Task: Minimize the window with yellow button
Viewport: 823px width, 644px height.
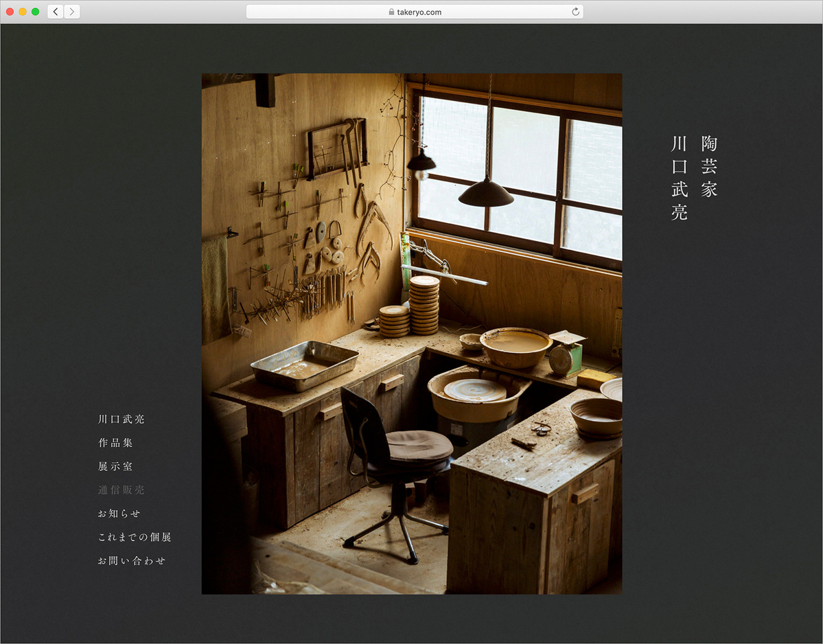Action: (x=23, y=12)
